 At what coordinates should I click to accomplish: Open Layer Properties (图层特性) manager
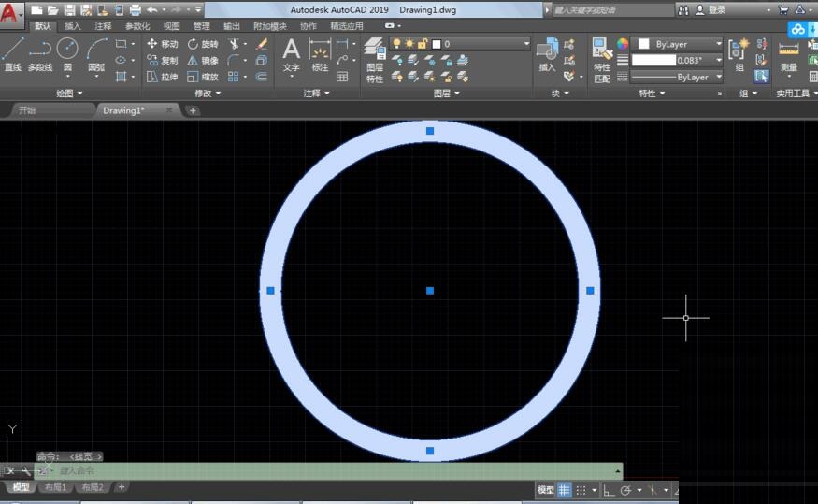[x=375, y=60]
